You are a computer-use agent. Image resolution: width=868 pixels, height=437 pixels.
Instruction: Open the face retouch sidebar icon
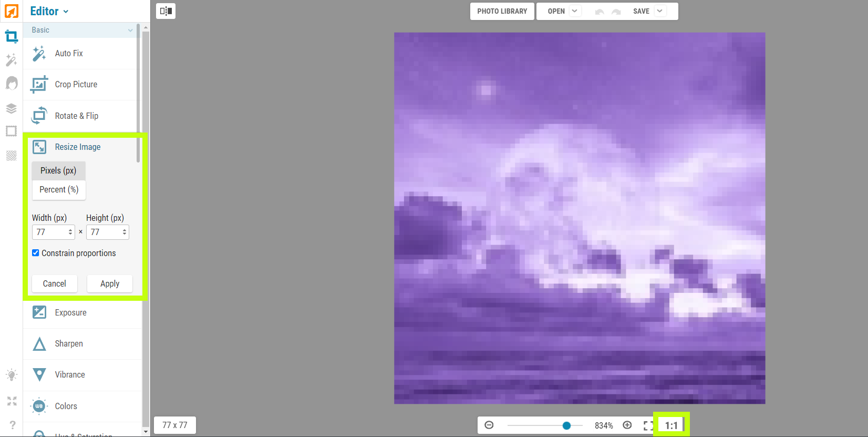point(11,84)
